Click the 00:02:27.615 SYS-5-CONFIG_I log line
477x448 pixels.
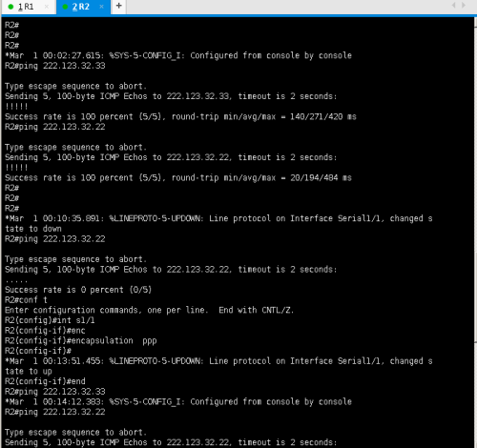pyautogui.click(x=178, y=55)
